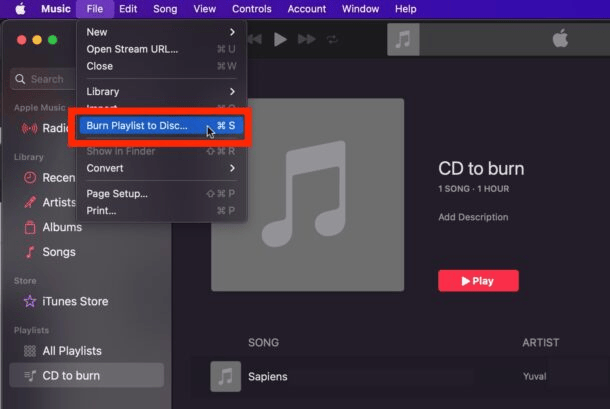The height and width of the screenshot is (409, 610).
Task: Click the Artists microphone icon
Action: pos(30,202)
